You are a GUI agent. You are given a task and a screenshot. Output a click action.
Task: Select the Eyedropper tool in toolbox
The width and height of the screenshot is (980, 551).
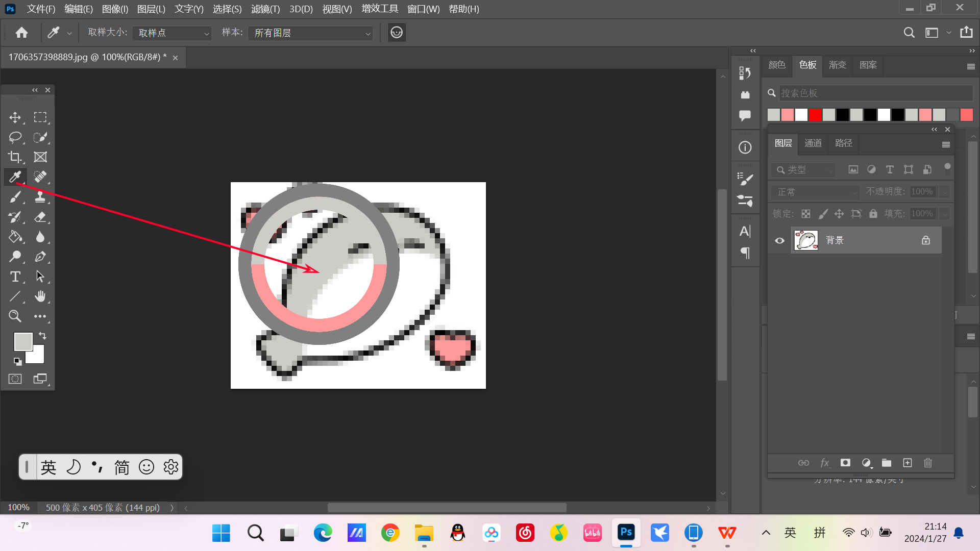tap(15, 177)
